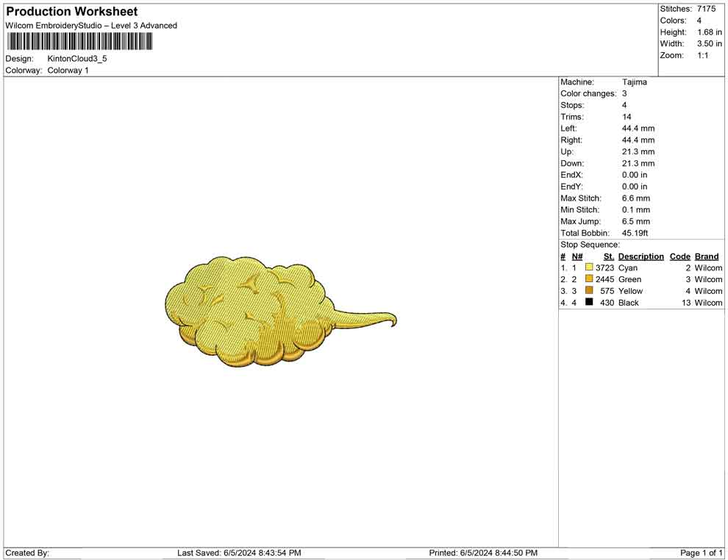This screenshot has height=560, width=728.
Task: Click the cyan color swatch in stop sequence
Action: 589,268
